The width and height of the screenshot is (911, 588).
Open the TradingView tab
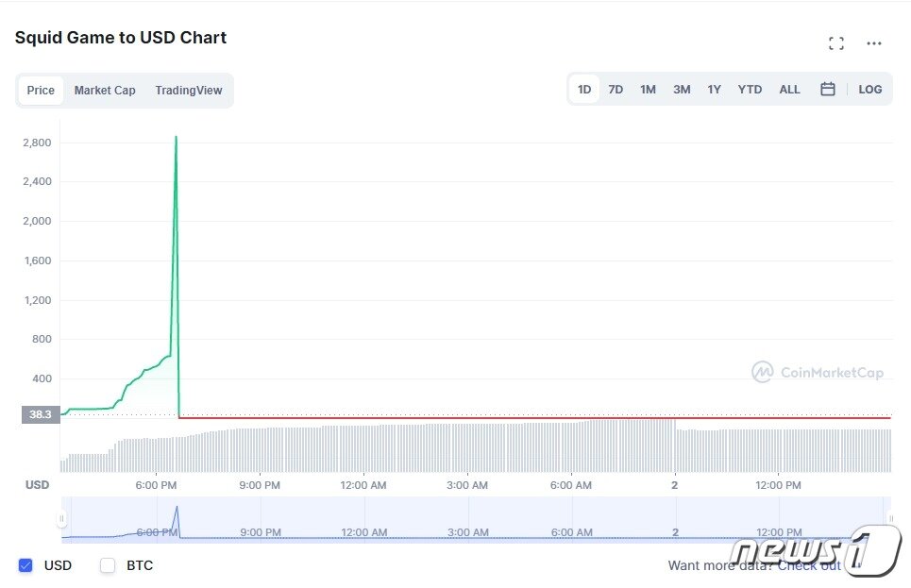tap(189, 91)
